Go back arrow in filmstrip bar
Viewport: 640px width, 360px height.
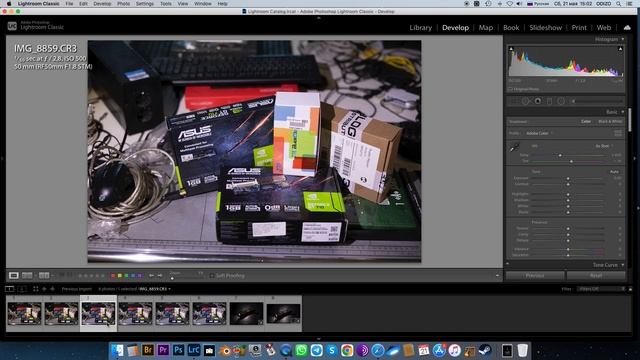pos(44,289)
